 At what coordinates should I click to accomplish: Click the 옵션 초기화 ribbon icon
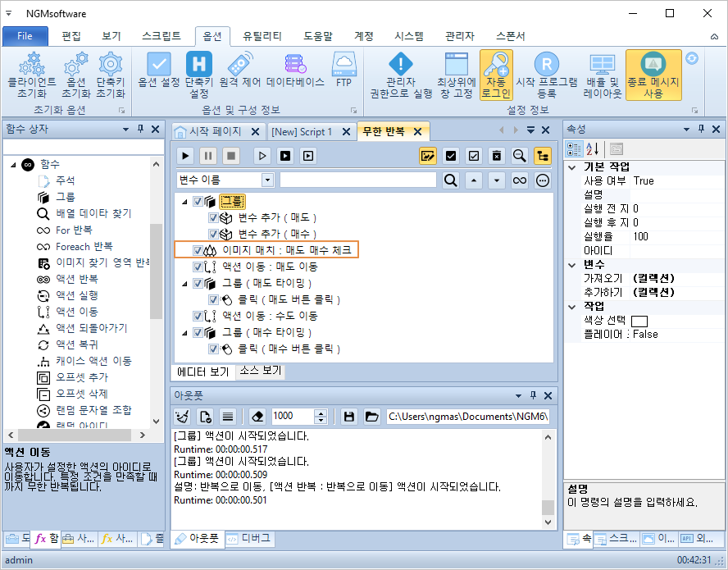coord(75,75)
